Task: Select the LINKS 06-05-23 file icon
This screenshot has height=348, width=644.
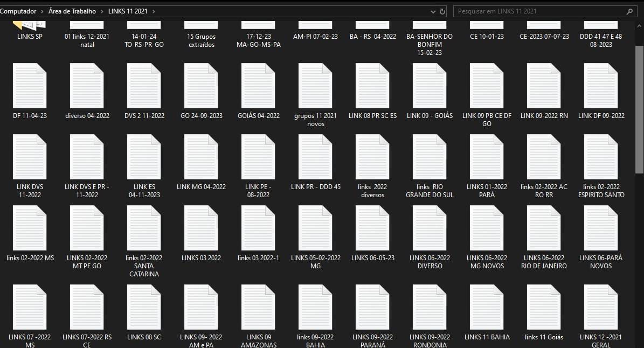Action: 372,228
